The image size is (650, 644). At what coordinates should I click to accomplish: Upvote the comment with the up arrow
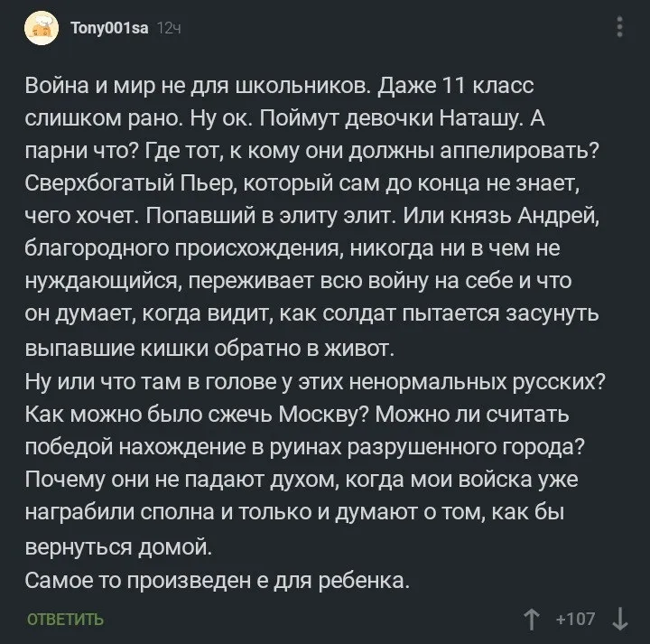pos(532,620)
